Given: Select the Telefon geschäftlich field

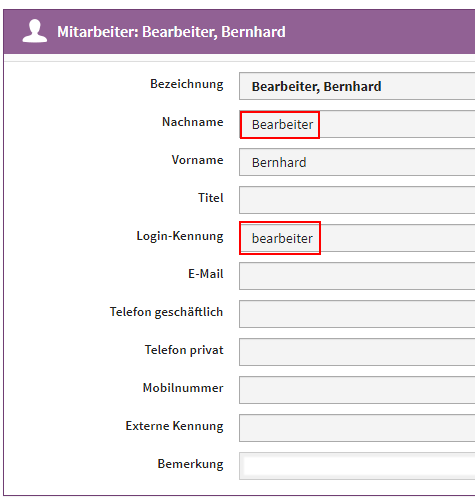Looking at the screenshot, I should tap(357, 314).
